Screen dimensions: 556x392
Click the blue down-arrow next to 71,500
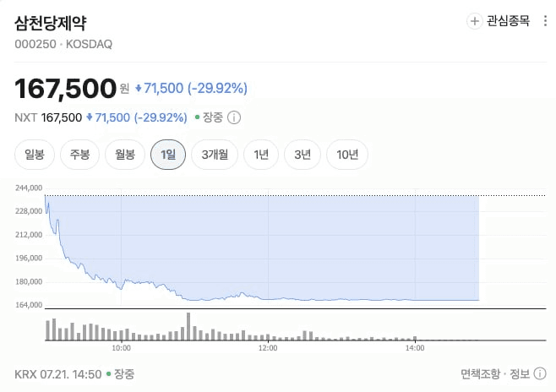139,88
